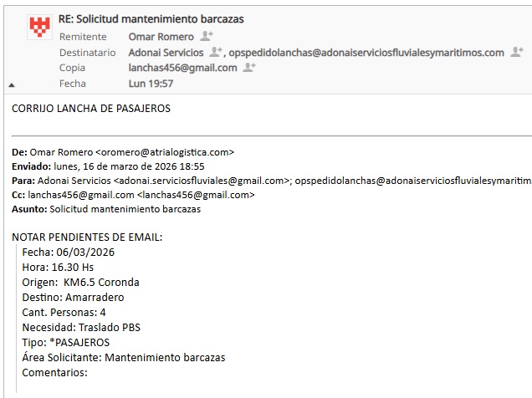Click recipient Adonai Servicios in header

(167, 53)
